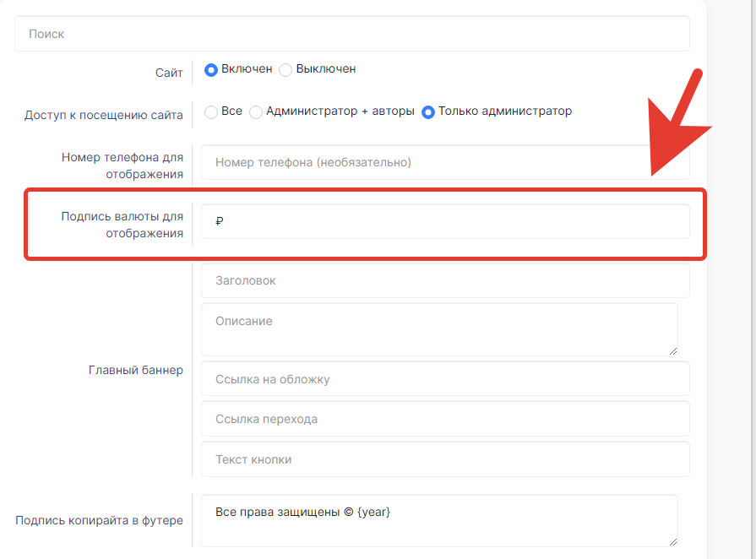756x559 pixels.
Task: Choose Администратор + авторы access option
Action: pyautogui.click(x=256, y=111)
